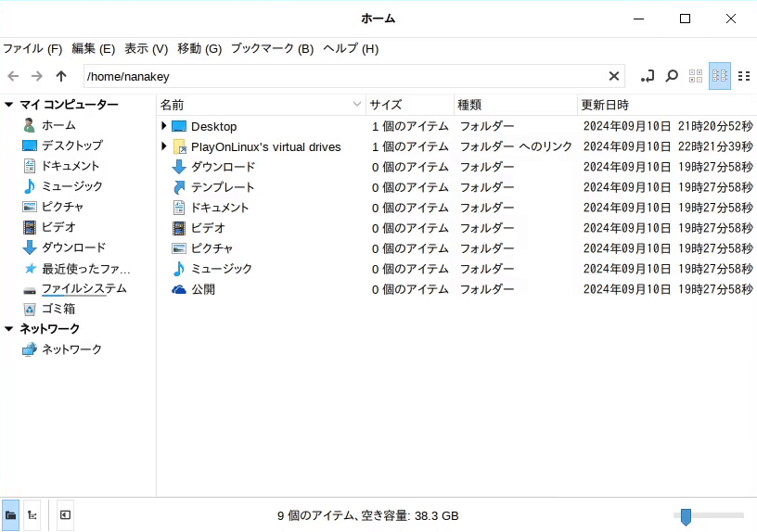Sort by 種類 column header
The image size is (757, 532).
pyautogui.click(x=516, y=105)
